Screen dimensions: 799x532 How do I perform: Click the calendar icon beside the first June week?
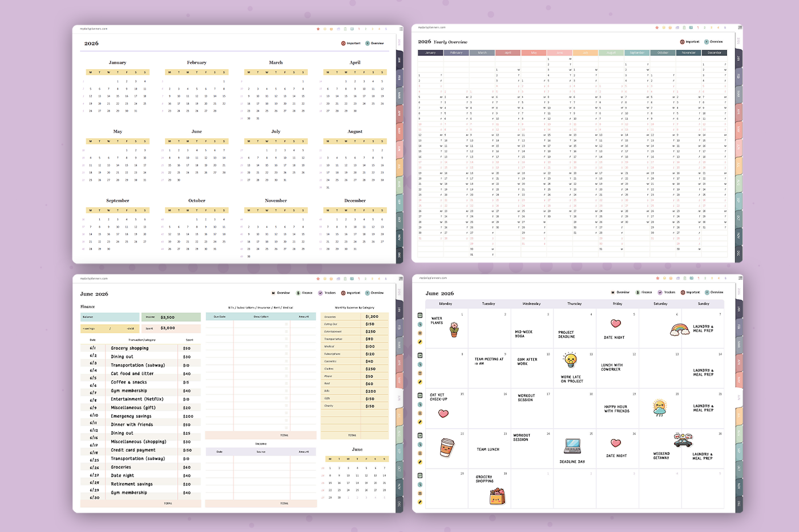point(420,315)
